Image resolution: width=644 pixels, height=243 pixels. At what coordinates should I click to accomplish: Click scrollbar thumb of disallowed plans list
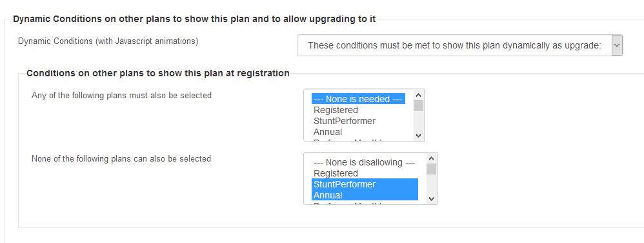pos(431,169)
